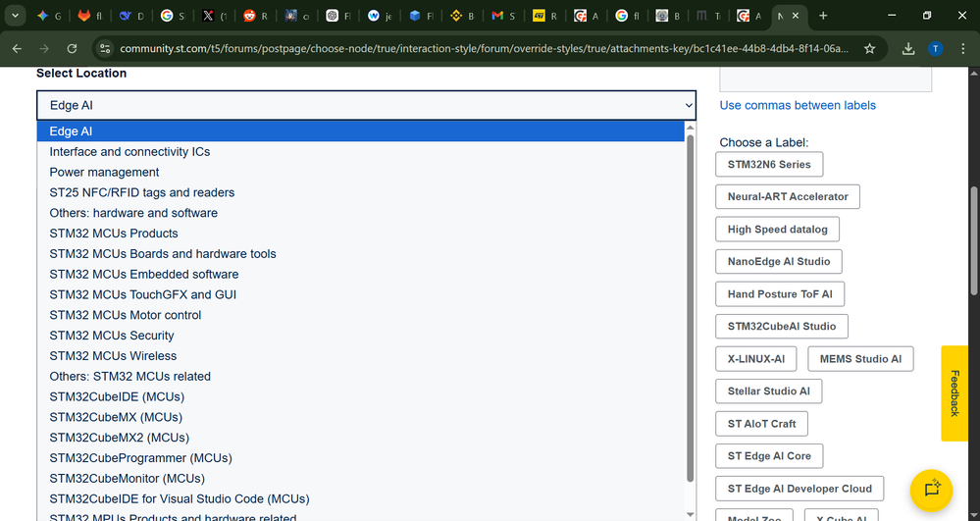
Task: Collapse the Select Location dropdown
Action: click(x=366, y=105)
